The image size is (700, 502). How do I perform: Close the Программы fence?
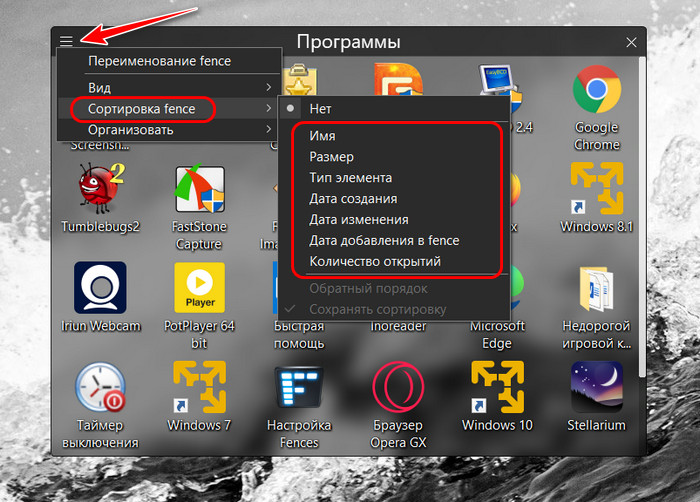tap(631, 42)
